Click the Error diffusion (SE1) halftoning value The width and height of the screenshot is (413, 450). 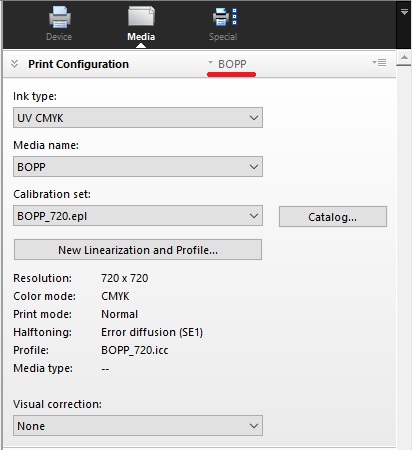[x=152, y=332]
